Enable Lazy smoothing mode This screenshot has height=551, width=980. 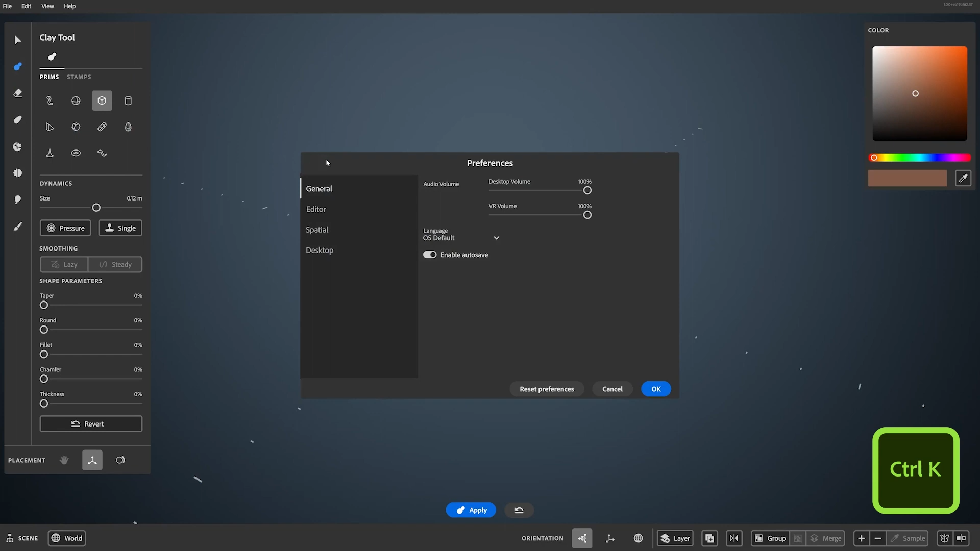64,264
